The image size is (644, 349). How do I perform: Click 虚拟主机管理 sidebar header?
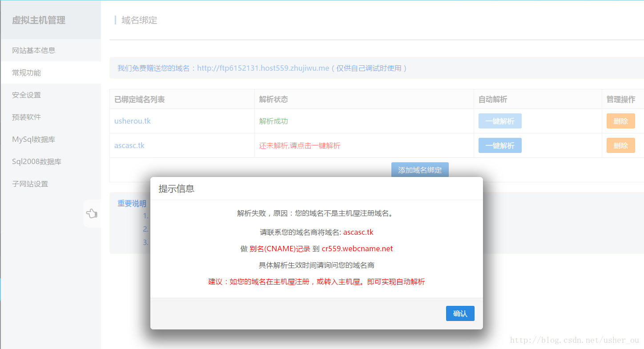pyautogui.click(x=39, y=20)
